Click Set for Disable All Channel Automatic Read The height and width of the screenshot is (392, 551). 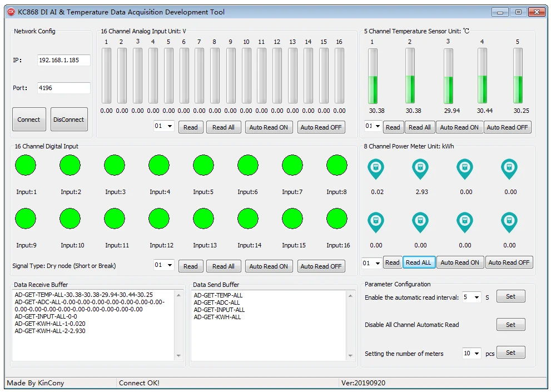click(x=510, y=325)
